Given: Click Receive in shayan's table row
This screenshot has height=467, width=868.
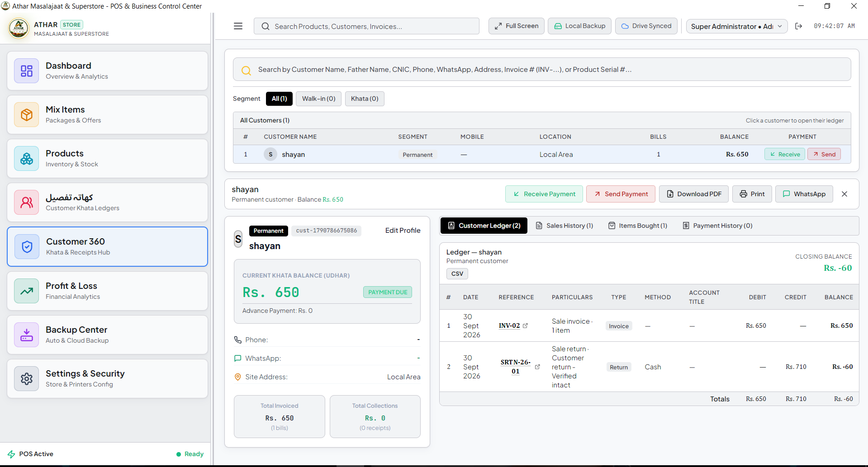Looking at the screenshot, I should point(785,154).
